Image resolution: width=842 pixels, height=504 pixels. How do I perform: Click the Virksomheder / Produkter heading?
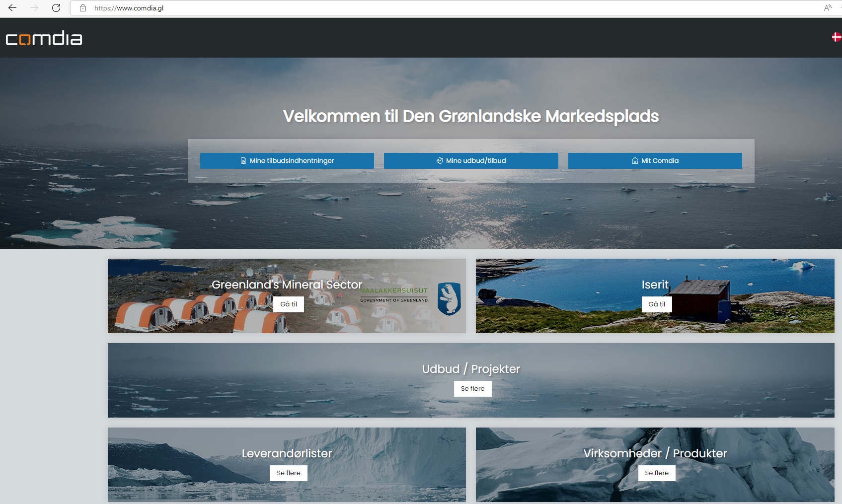[x=655, y=453]
